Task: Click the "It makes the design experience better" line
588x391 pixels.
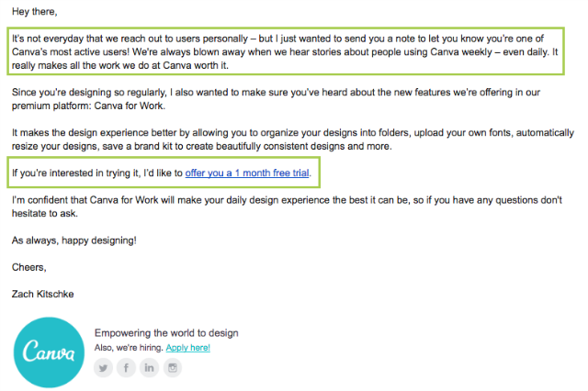Action: tap(293, 132)
